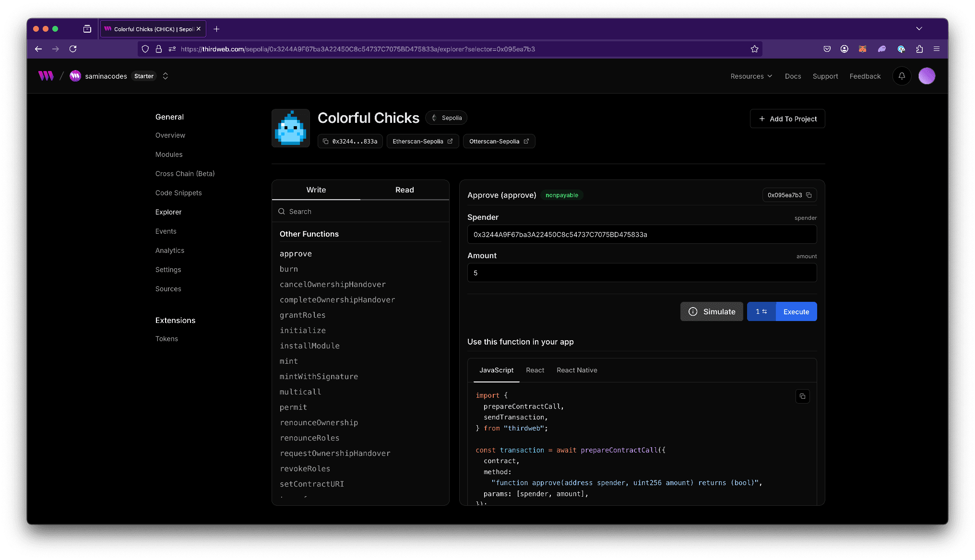This screenshot has width=975, height=560.
Task: Focus the Amount input field
Action: (x=642, y=273)
